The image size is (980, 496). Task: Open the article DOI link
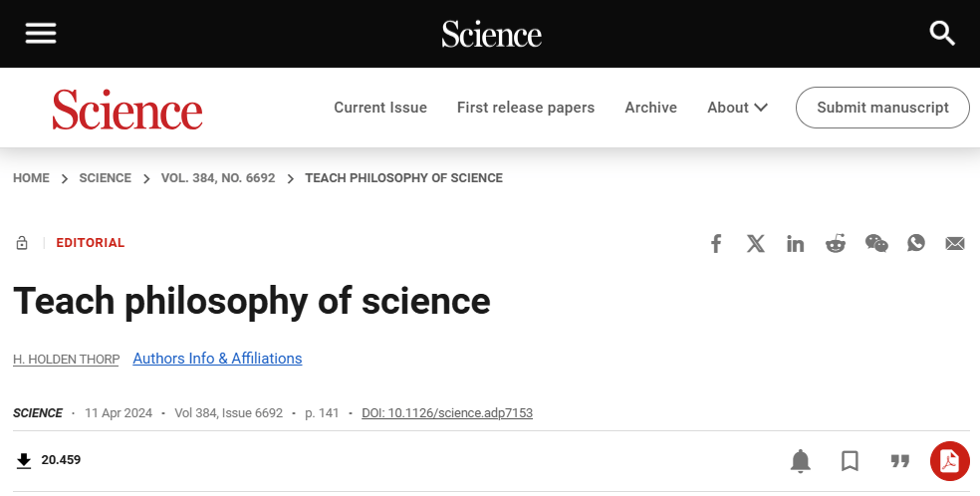click(447, 413)
